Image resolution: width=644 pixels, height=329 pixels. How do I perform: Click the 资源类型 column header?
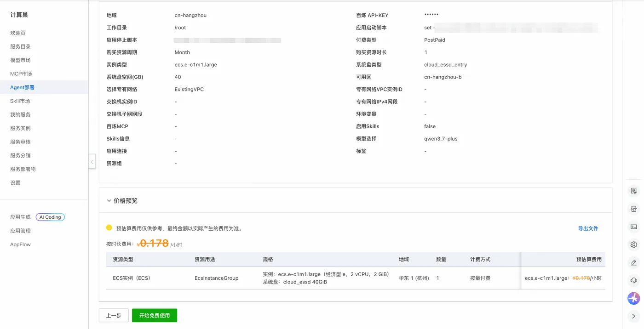123,259
